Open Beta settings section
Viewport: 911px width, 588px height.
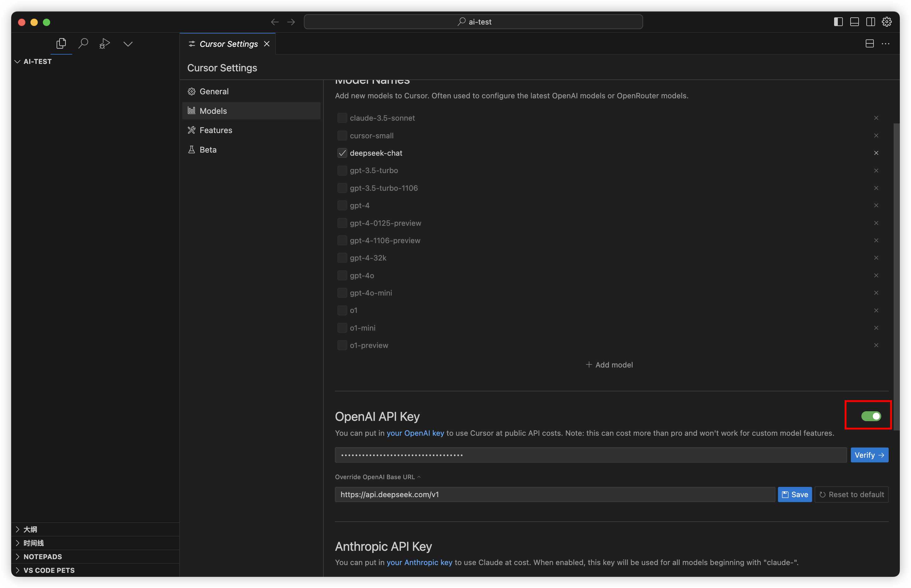[251, 150]
